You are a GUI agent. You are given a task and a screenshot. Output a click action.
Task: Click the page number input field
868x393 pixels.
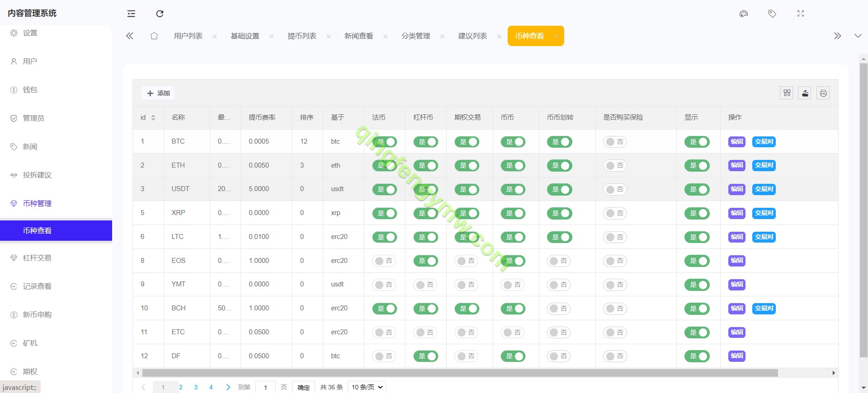[x=266, y=387]
